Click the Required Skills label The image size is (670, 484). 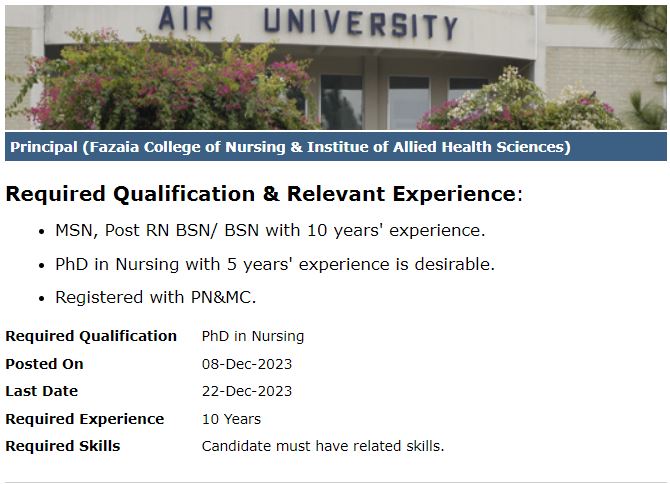[62, 446]
